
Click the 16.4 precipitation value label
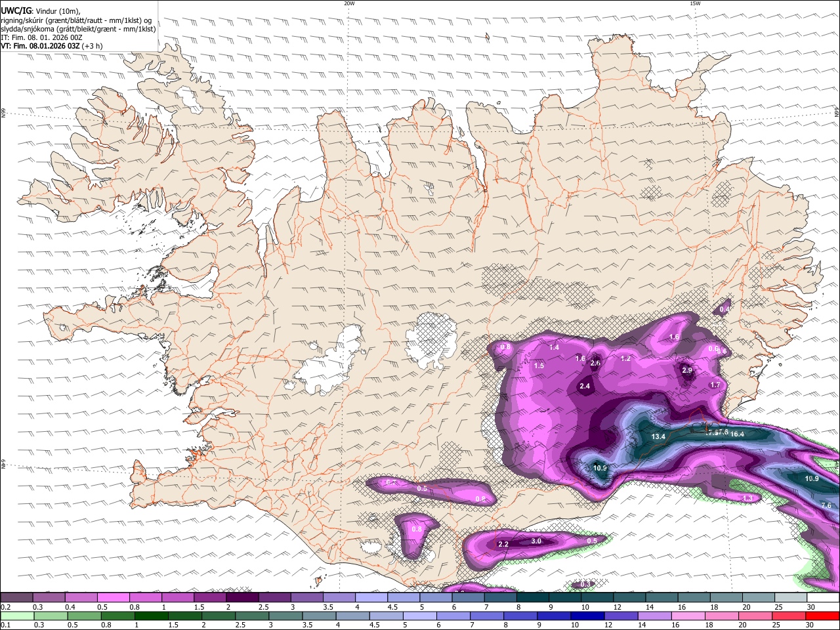[737, 434]
